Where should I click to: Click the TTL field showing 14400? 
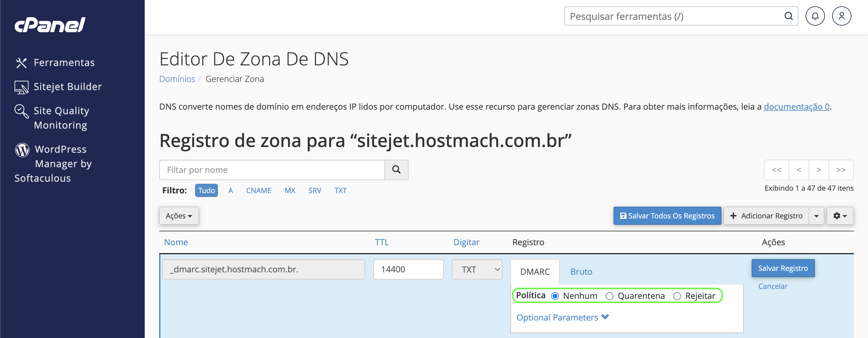point(408,269)
